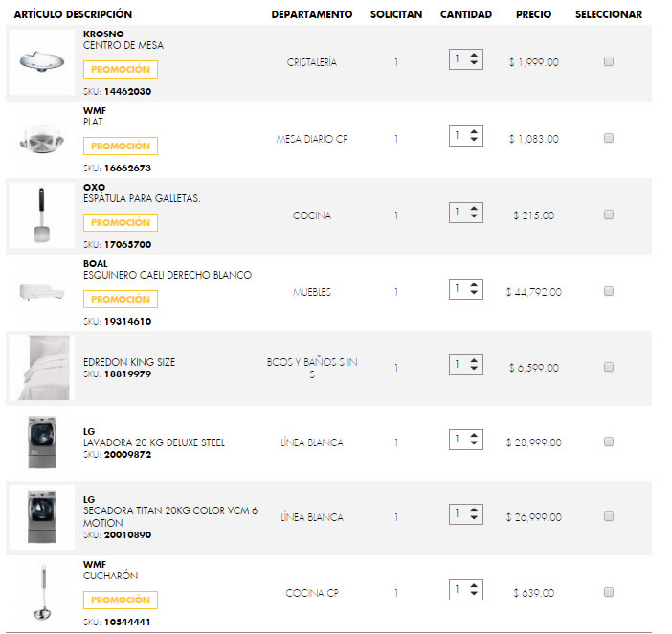
Task: Open the WMF Plat product thumbnail
Action: (x=41, y=139)
